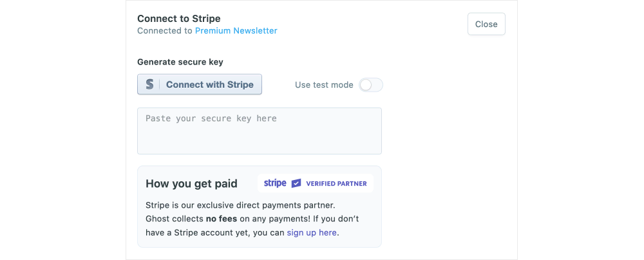The height and width of the screenshot is (260, 644).
Task: Click the Stripe wordmark in partner badge
Action: click(x=275, y=183)
